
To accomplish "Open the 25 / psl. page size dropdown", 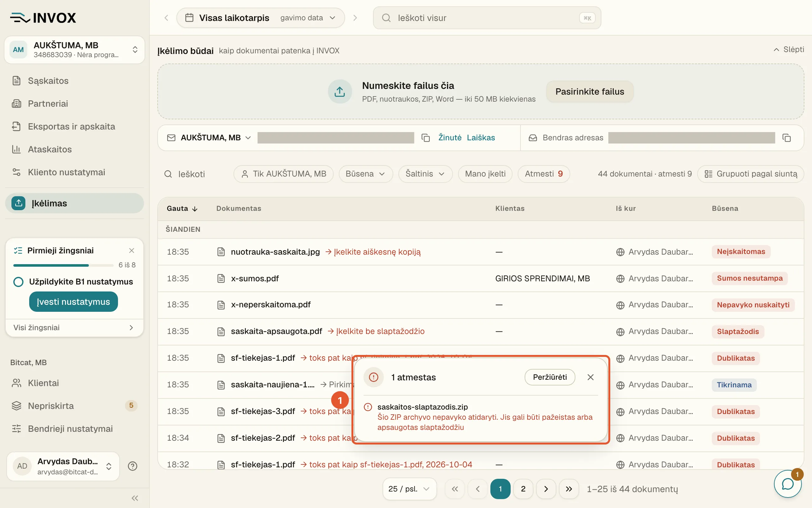I will click(x=409, y=489).
